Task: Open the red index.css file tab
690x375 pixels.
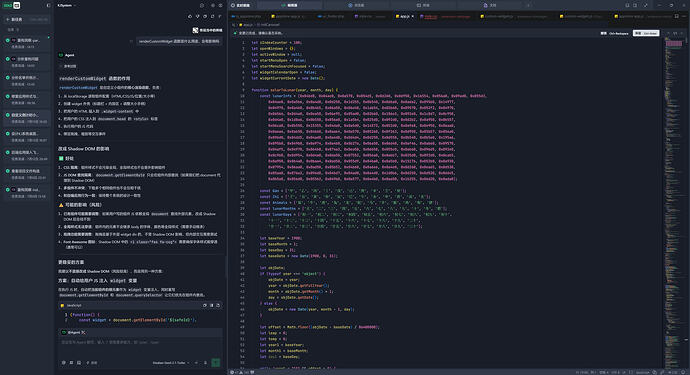Action: (x=445, y=16)
